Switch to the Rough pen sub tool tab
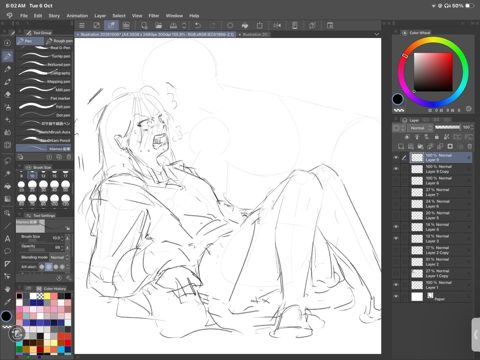The height and width of the screenshot is (360, 480). (59, 41)
